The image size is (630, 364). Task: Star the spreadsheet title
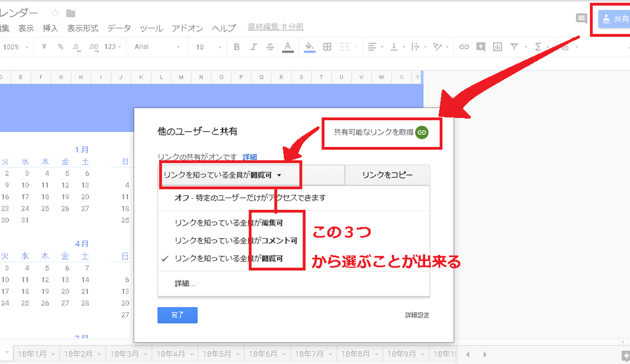55,13
